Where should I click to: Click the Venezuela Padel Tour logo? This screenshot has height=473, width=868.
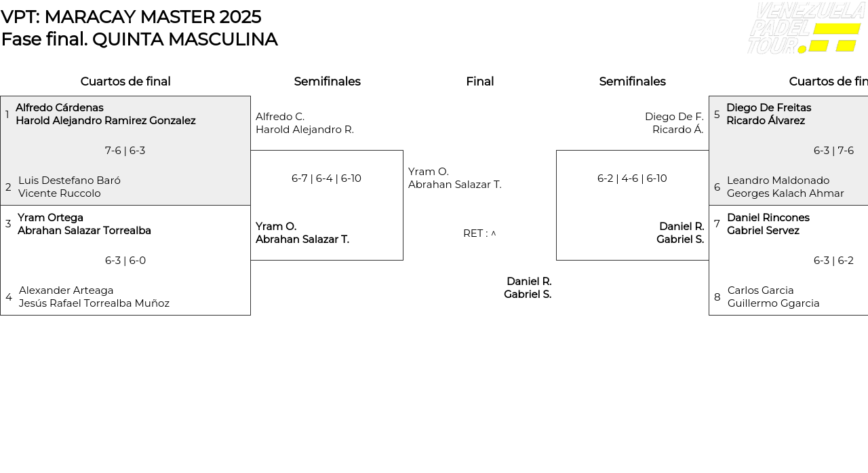coord(805,29)
